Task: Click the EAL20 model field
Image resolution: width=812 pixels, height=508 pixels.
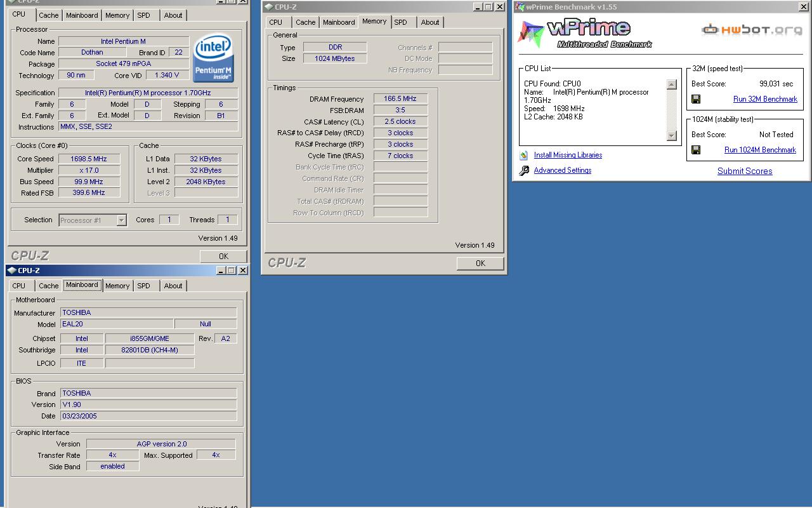Action: coord(116,324)
